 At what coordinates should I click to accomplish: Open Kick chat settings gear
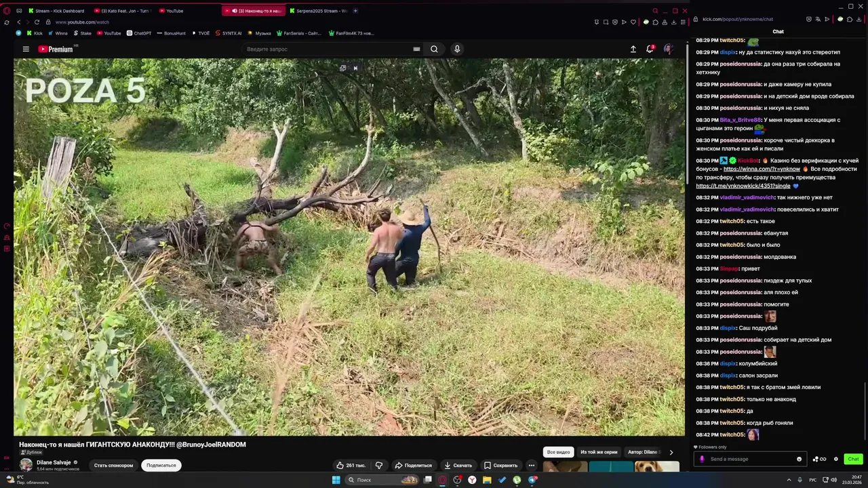click(835, 459)
